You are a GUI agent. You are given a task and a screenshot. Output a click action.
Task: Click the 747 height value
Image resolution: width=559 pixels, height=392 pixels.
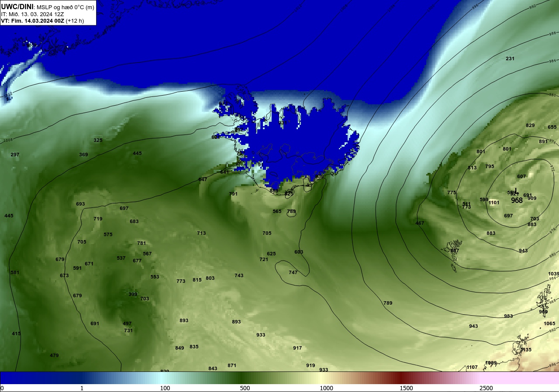[293, 272]
